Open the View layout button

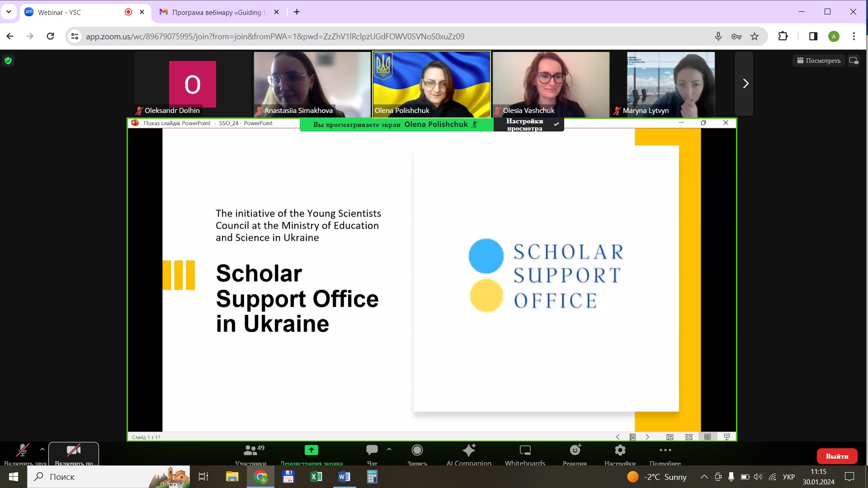coord(819,61)
